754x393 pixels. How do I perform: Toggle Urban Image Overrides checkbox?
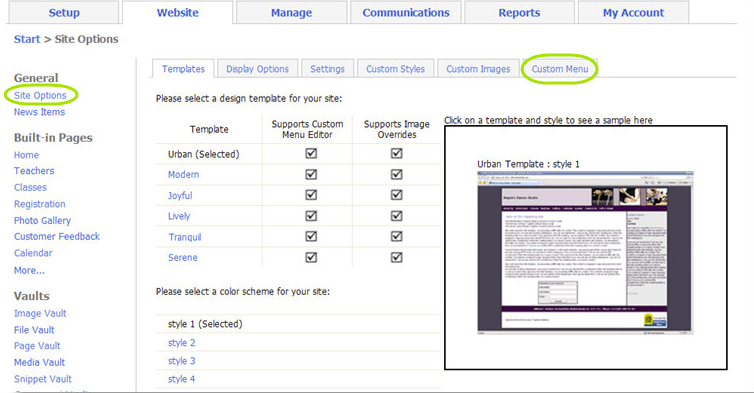396,153
